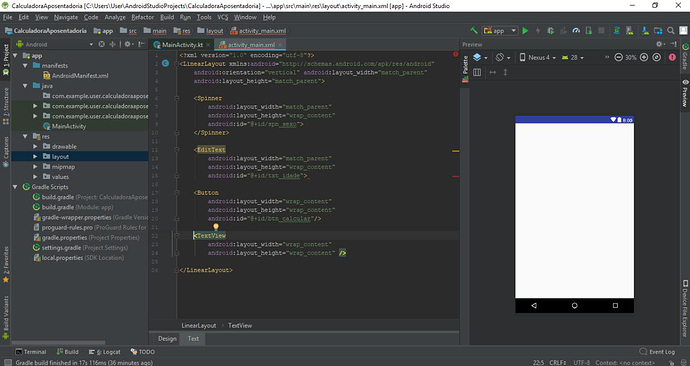
Task: Toggle the Palette side panel
Action: click(x=465, y=68)
